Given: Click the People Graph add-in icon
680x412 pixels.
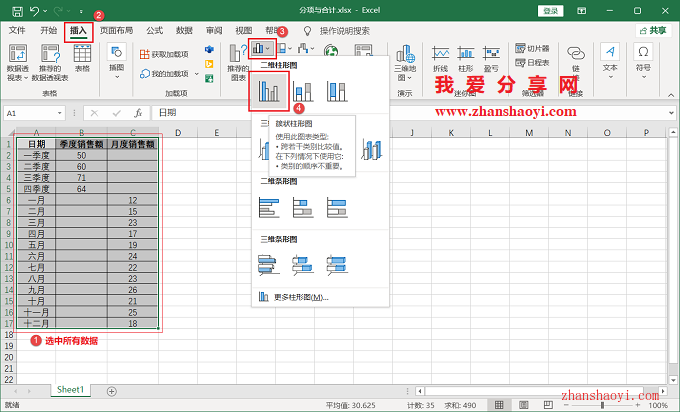Looking at the screenshot, I should pos(209,78).
